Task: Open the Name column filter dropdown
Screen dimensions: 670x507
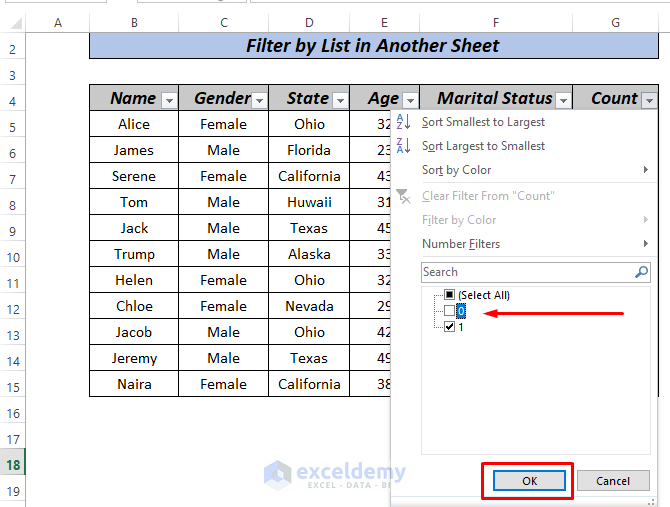Action: [169, 101]
